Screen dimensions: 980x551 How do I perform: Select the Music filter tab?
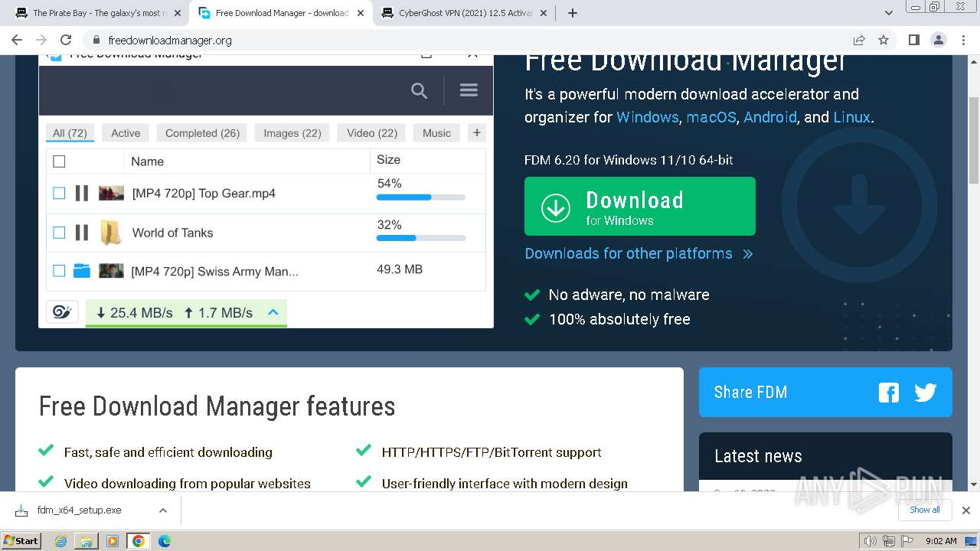[x=436, y=133]
